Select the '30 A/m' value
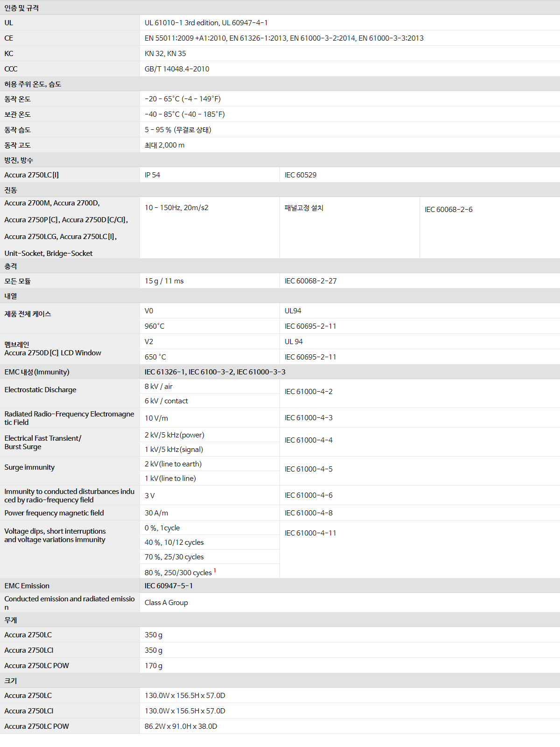 pyautogui.click(x=156, y=513)
